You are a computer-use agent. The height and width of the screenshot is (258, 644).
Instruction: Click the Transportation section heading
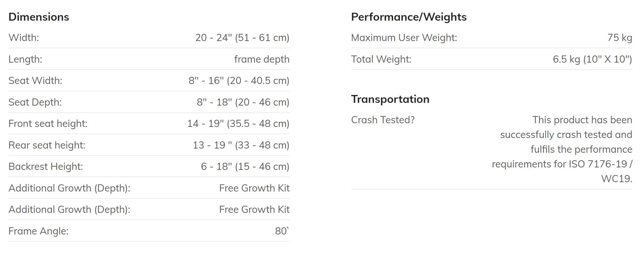(x=390, y=99)
